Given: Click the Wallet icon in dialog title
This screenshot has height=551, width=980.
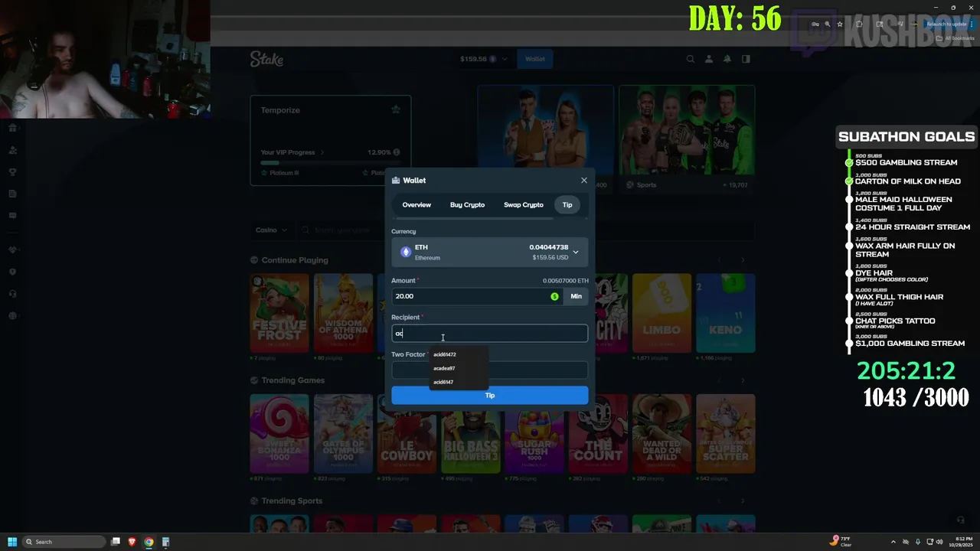Looking at the screenshot, I should point(396,181).
